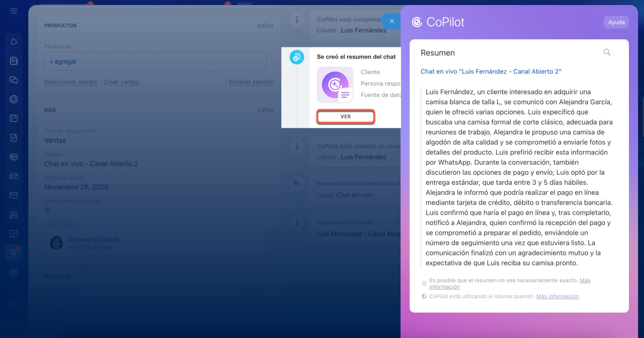
Task: Click the CoPilot summary thumbnail icon
Action: click(x=335, y=85)
